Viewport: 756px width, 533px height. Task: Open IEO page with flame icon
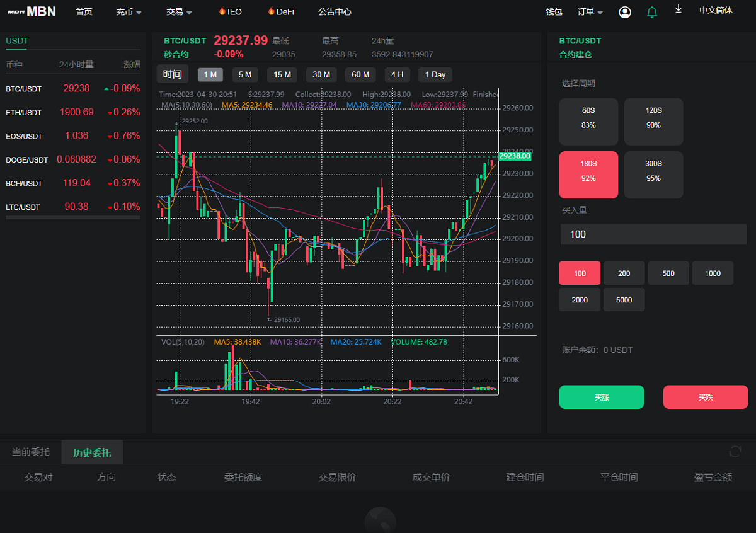tap(230, 12)
